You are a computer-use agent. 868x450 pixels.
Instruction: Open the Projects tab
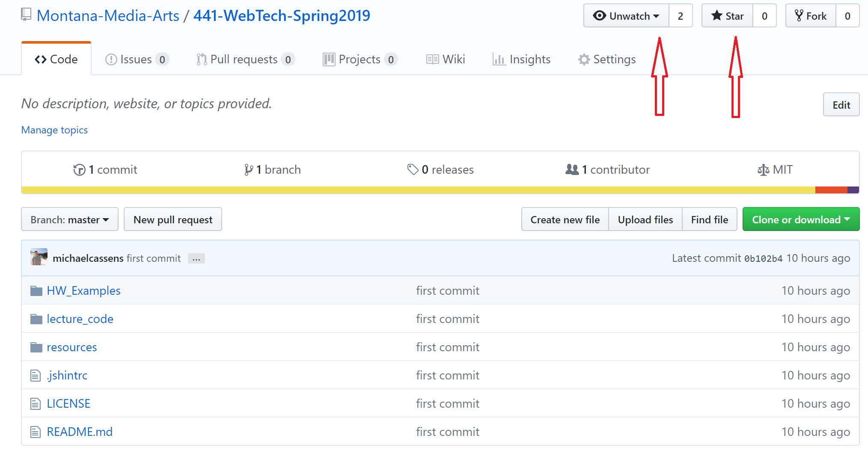[360, 59]
